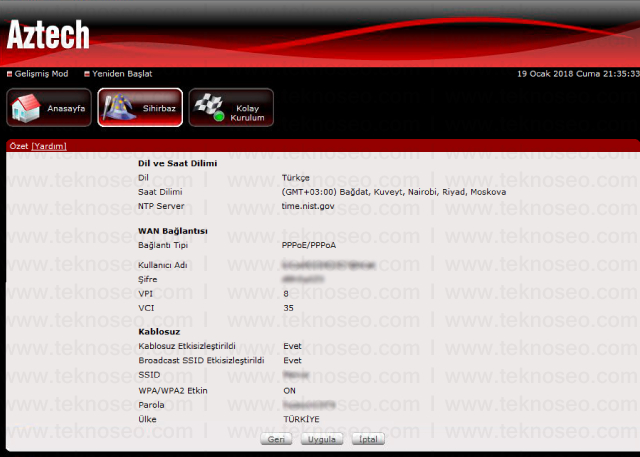Click the Saat Dilimi label
Viewport: 640px width, 457px height.
tap(160, 192)
